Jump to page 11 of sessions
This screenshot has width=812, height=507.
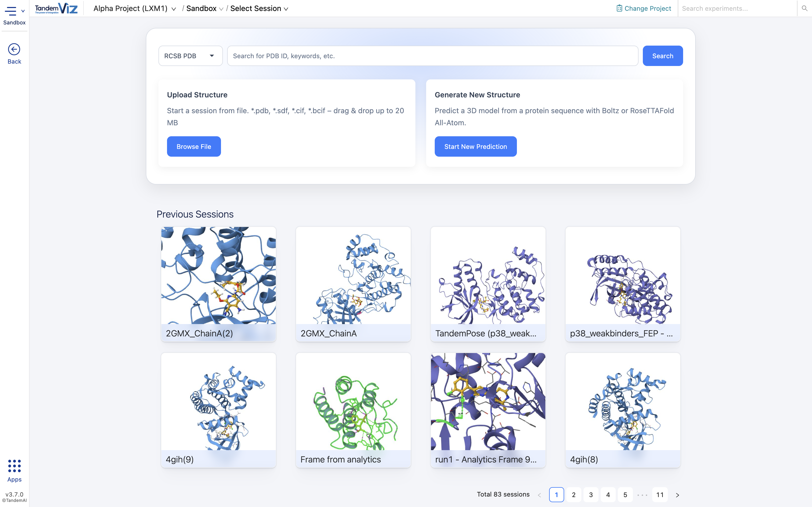(660, 495)
